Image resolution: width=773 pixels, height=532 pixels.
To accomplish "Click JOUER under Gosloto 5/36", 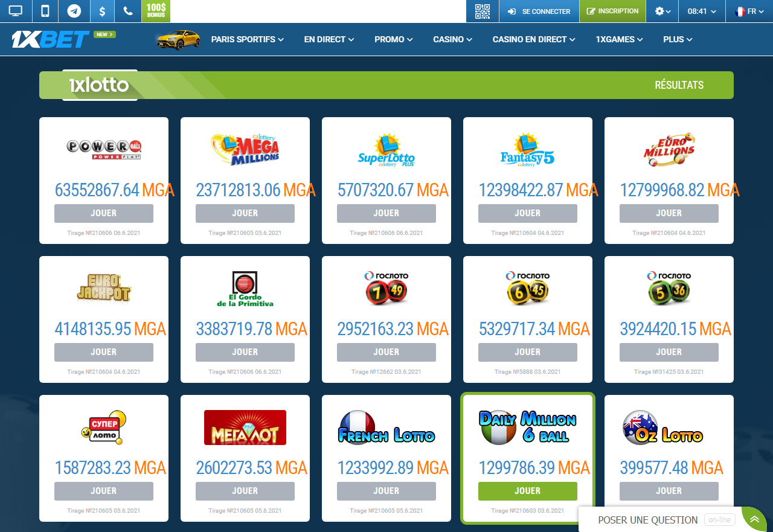I will pyautogui.click(x=669, y=352).
